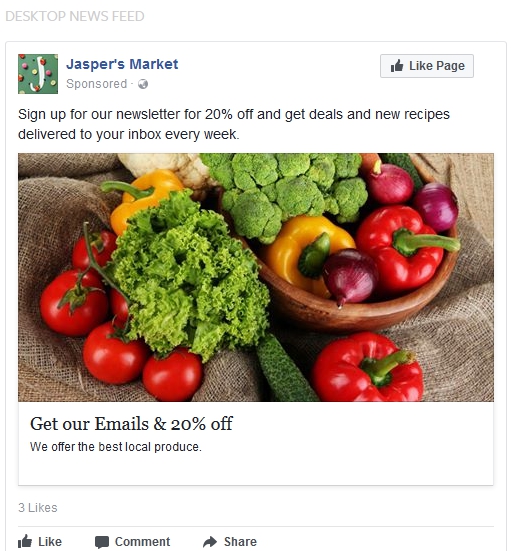Image resolution: width=514 pixels, height=551 pixels.
Task: Click the Get our Emails & 20% off headline
Action: tap(131, 423)
